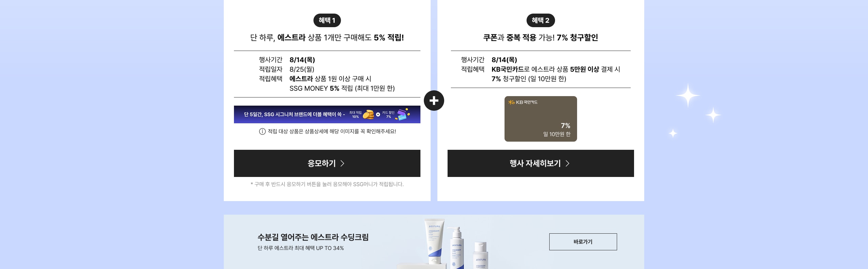This screenshot has width=868, height=269.
Task: Click the KB국민카드 card image
Action: click(x=540, y=119)
